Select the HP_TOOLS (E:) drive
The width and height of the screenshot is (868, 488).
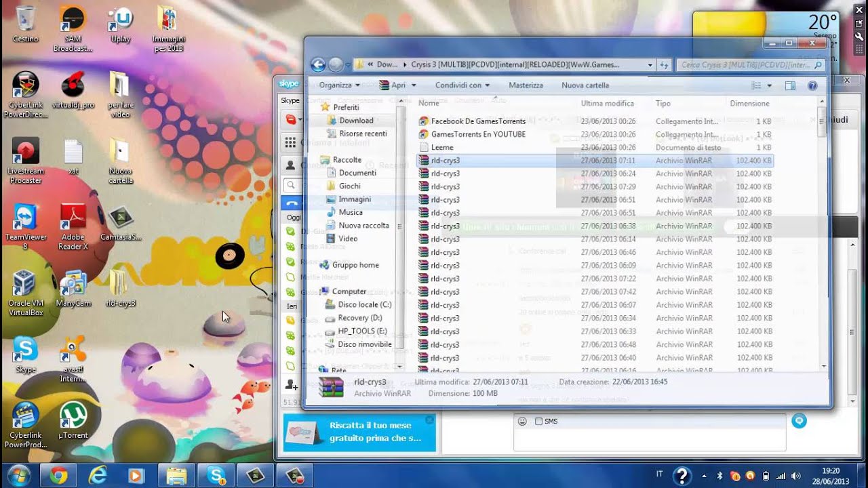[362, 331]
